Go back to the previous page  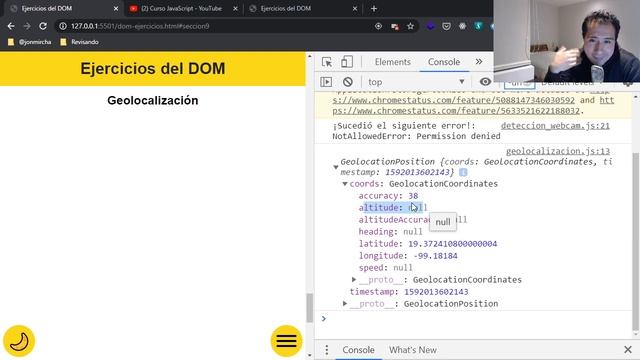tap(11, 26)
